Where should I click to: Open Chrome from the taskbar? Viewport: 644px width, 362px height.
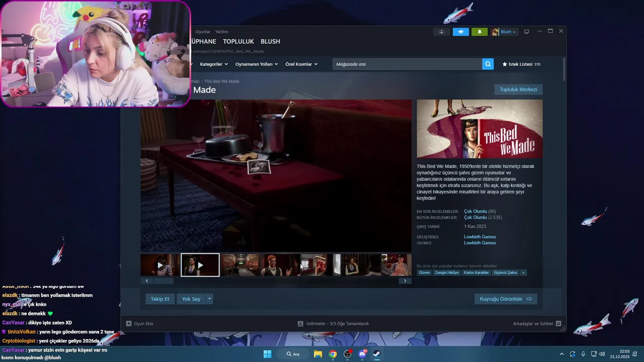(x=333, y=354)
